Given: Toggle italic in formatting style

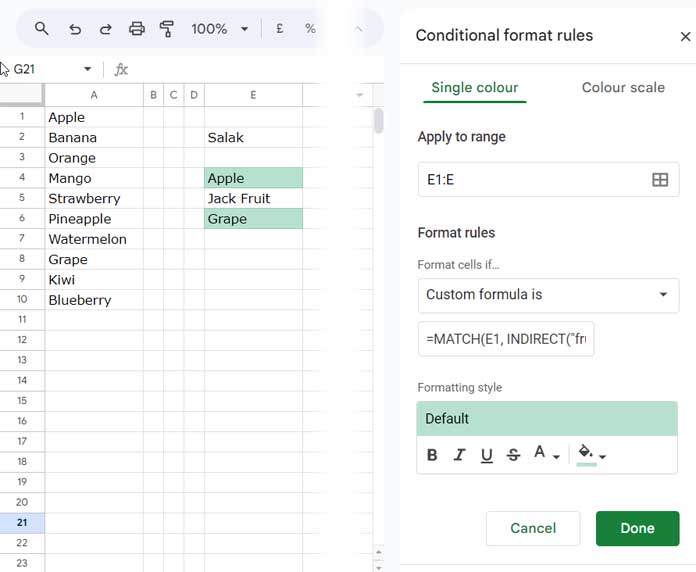Looking at the screenshot, I should (459, 455).
